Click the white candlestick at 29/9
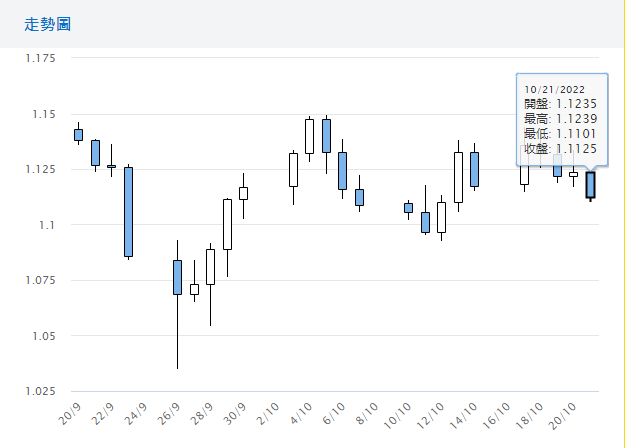Screen dimensions: 626x448 click(227, 224)
